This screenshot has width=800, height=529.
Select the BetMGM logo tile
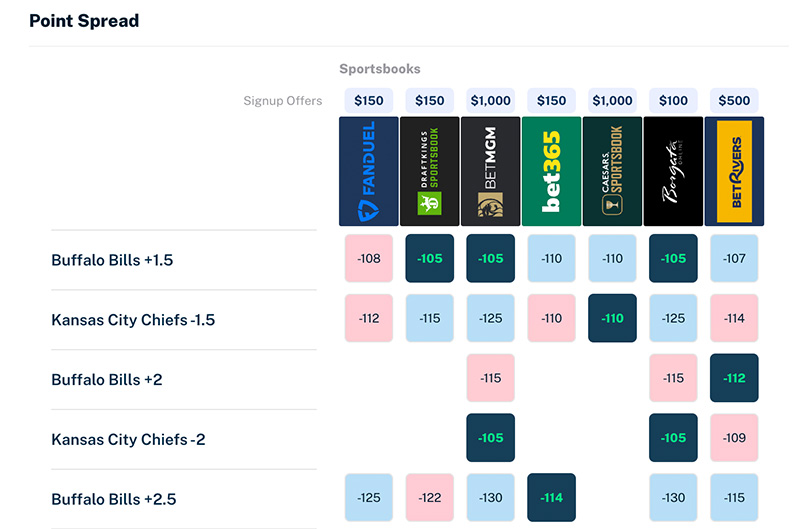tap(490, 171)
